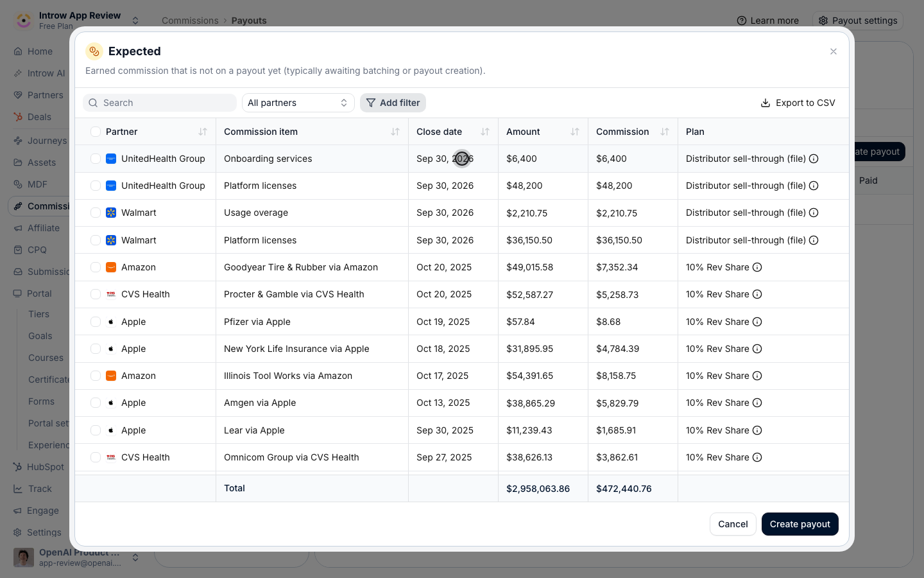Toggle the select-all checkbox in table header

[96, 132]
